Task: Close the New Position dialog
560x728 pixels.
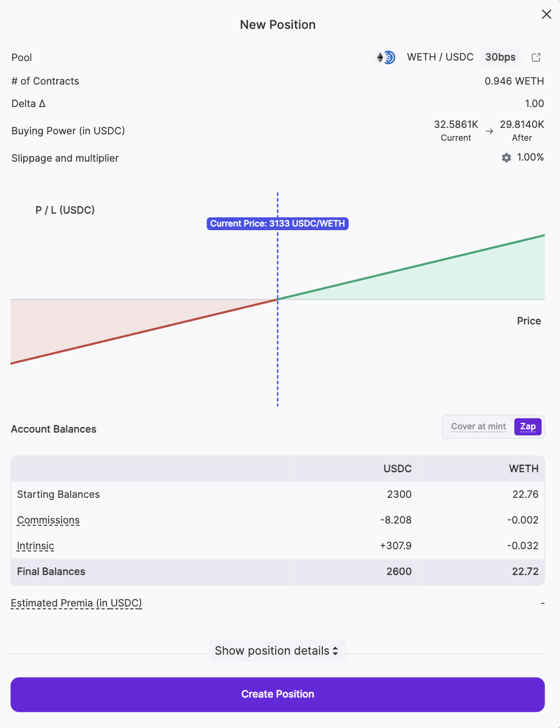Action: click(x=546, y=14)
